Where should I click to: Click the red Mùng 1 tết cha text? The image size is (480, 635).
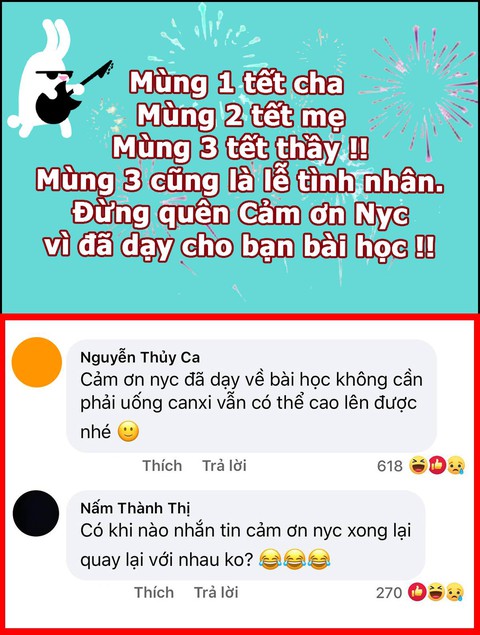click(x=237, y=83)
